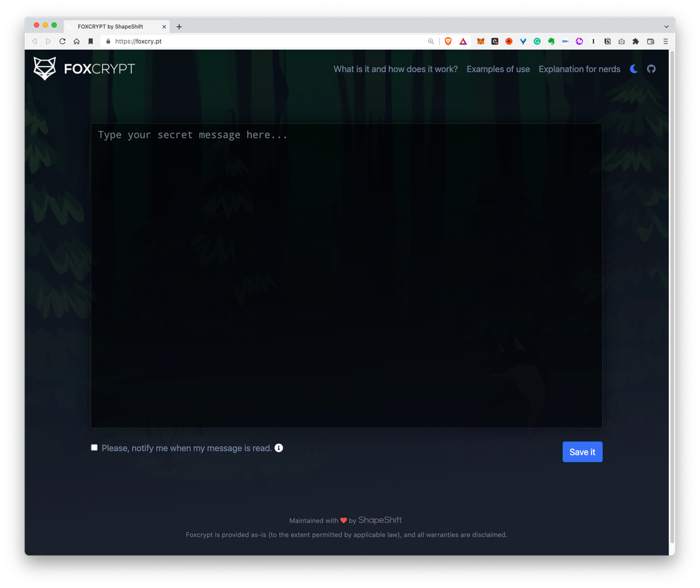Open the GitHub icon in the navbar
The height and width of the screenshot is (588, 700).
pyautogui.click(x=651, y=69)
